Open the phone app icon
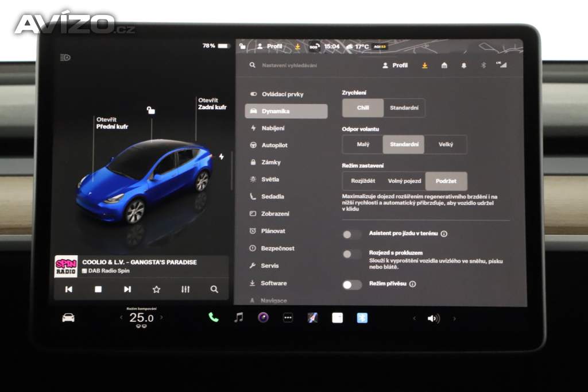The image size is (588, 392). [214, 318]
